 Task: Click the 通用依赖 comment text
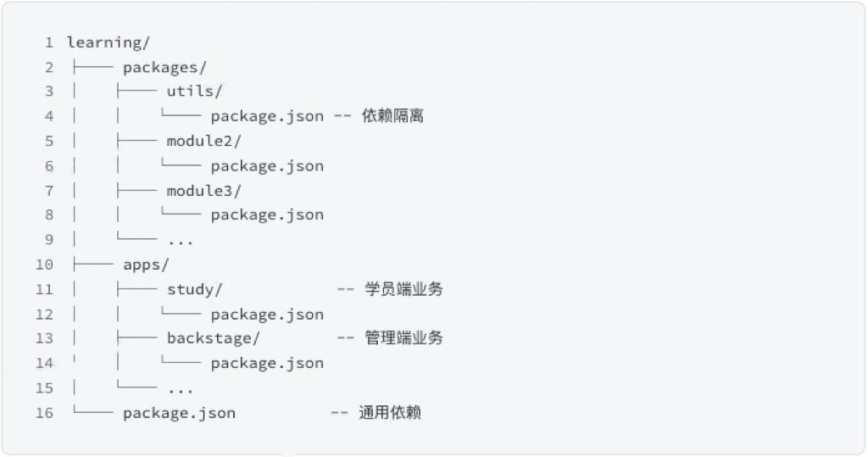click(390, 413)
